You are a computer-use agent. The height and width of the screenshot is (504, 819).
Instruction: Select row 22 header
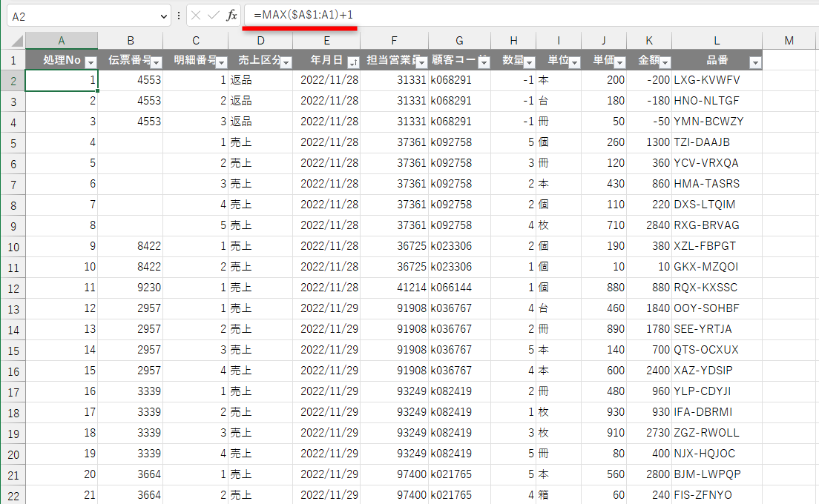[13, 496]
